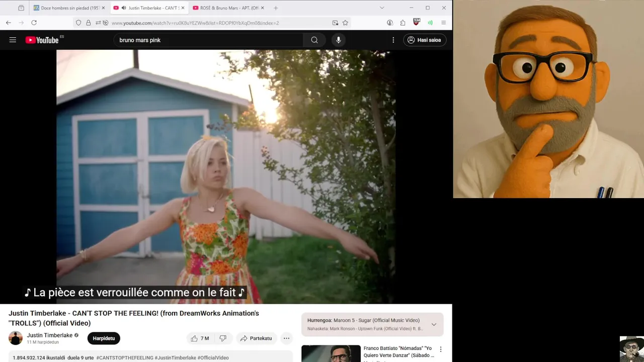This screenshot has height=362, width=644.
Task: Reload the current page
Action: point(34,23)
